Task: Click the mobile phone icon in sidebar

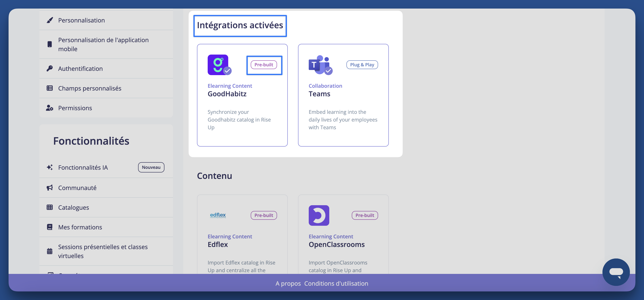Action: 50,44
